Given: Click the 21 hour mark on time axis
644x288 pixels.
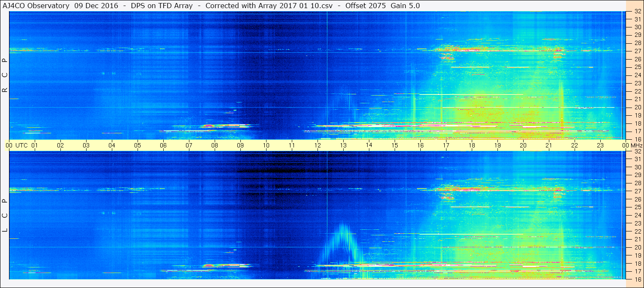Looking at the screenshot, I should (x=549, y=145).
